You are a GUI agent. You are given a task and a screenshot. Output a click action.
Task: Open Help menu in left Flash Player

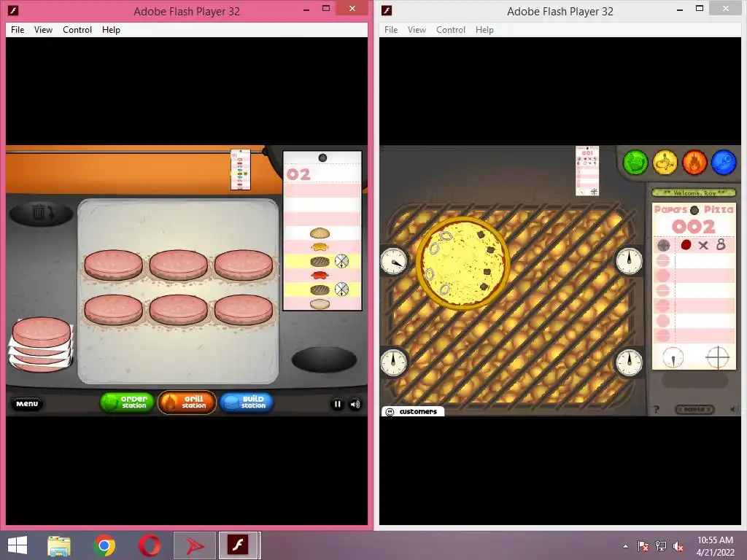(x=111, y=29)
